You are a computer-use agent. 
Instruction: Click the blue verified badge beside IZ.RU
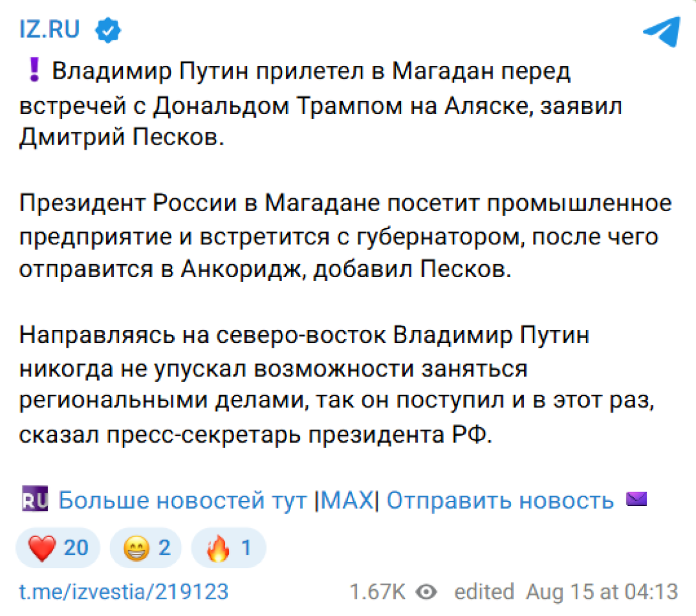click(107, 29)
